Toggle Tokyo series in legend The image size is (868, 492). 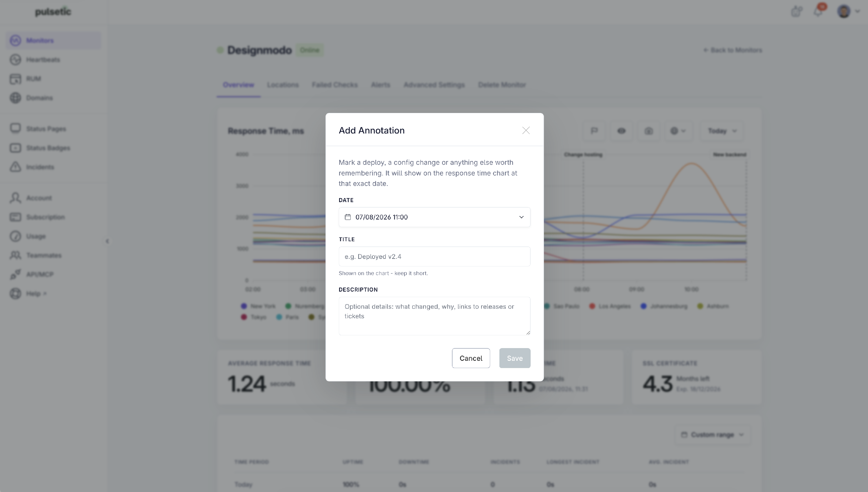(253, 317)
